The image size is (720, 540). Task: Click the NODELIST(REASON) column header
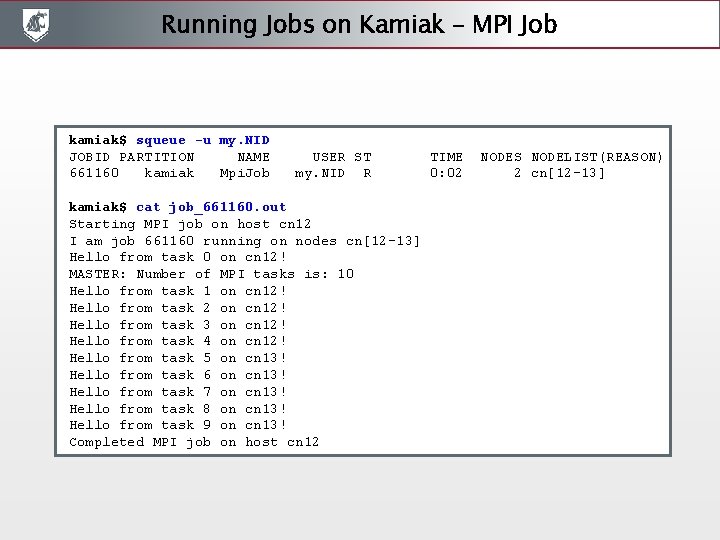pyautogui.click(x=597, y=157)
